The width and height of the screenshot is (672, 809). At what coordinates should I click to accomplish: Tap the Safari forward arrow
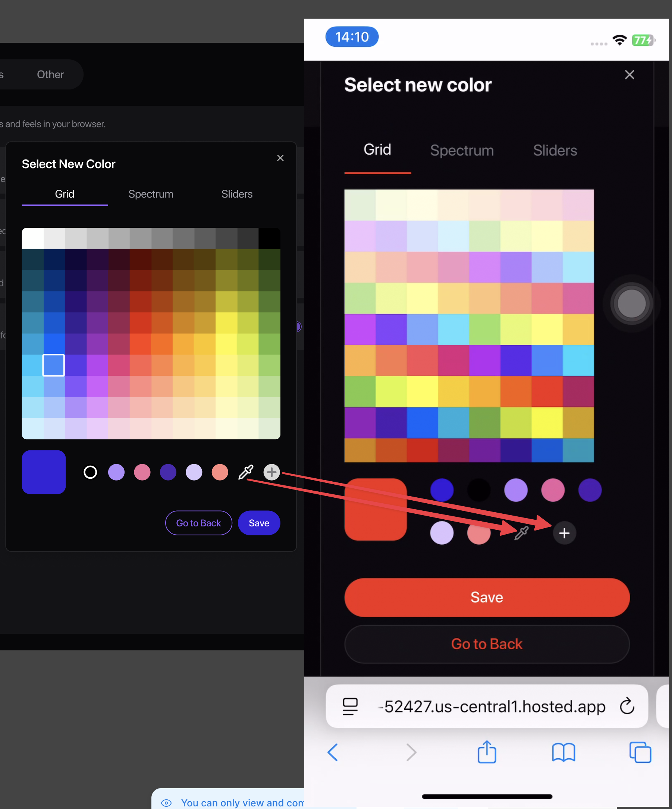tap(411, 752)
